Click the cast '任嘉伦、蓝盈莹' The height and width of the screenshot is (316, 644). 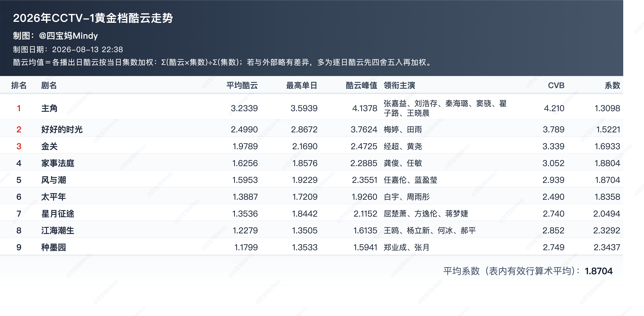[410, 180]
